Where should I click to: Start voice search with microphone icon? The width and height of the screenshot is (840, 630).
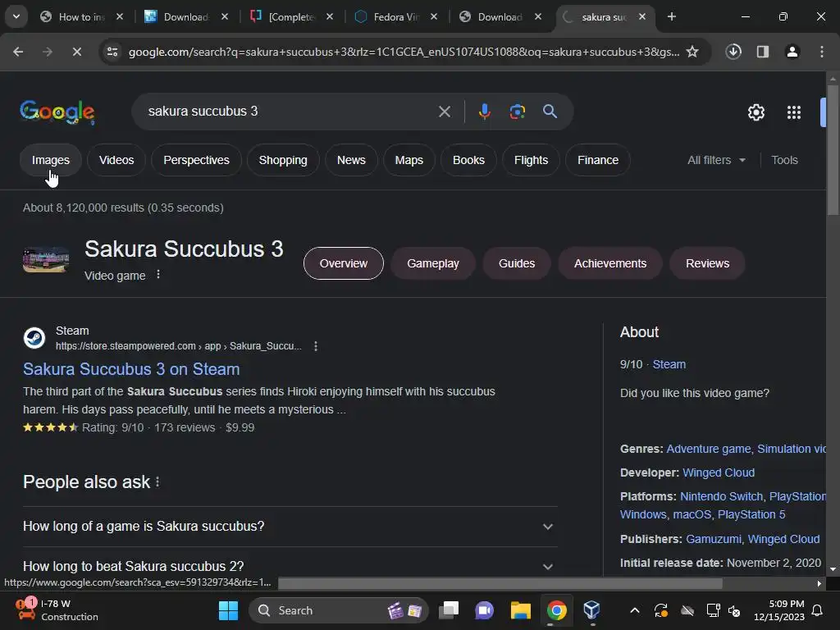pos(484,112)
